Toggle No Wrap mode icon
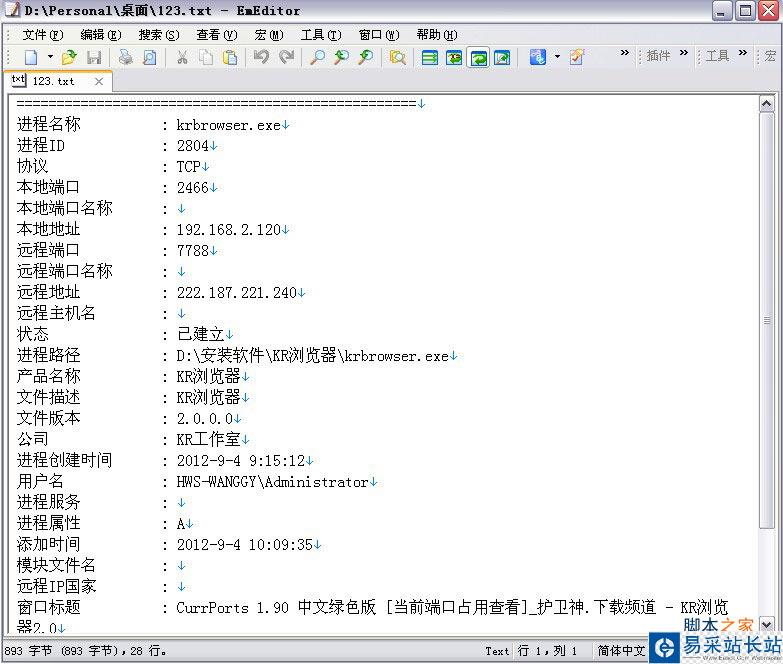The image size is (783, 664). tap(429, 57)
